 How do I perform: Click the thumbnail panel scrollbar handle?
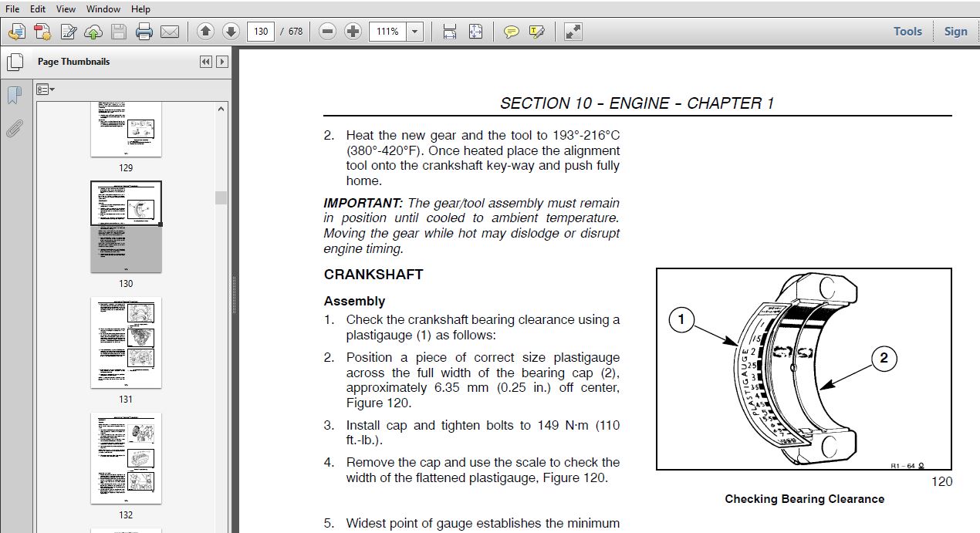(x=221, y=197)
